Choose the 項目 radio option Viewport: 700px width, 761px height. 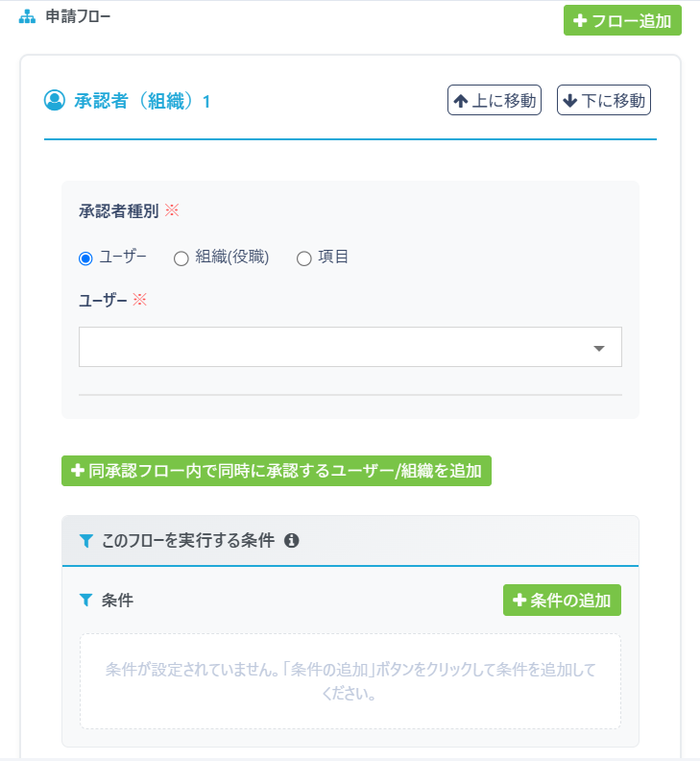pyautogui.click(x=303, y=258)
